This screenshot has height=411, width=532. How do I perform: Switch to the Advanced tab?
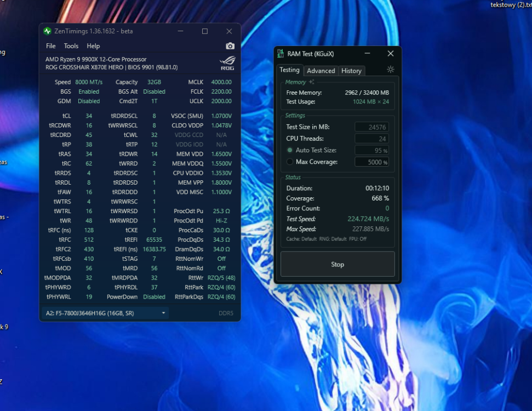point(321,71)
